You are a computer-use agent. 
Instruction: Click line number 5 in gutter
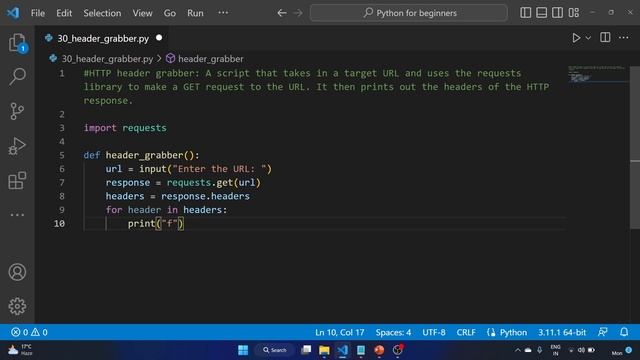click(62, 155)
